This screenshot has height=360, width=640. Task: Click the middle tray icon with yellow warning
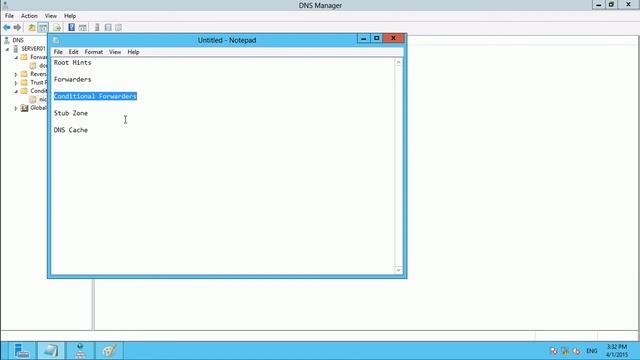click(x=565, y=351)
